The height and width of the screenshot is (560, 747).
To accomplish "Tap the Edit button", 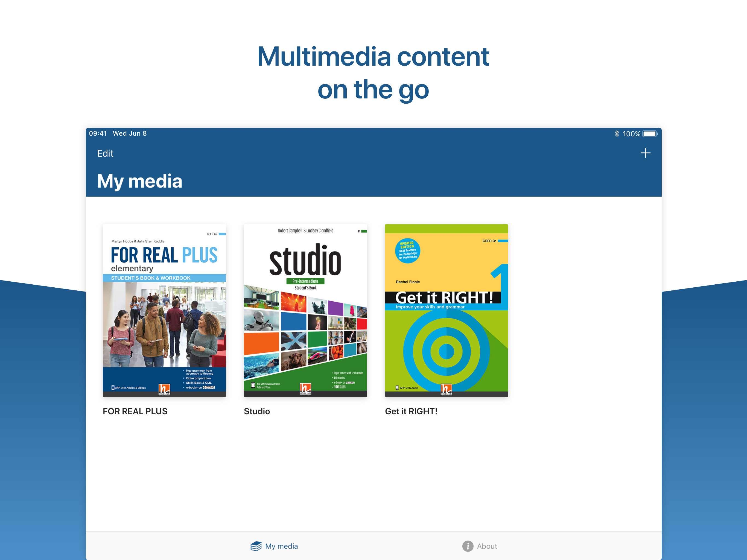I will [105, 153].
